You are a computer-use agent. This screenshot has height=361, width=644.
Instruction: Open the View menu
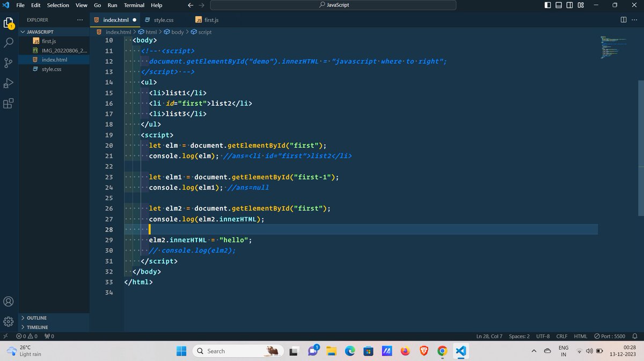tap(82, 5)
